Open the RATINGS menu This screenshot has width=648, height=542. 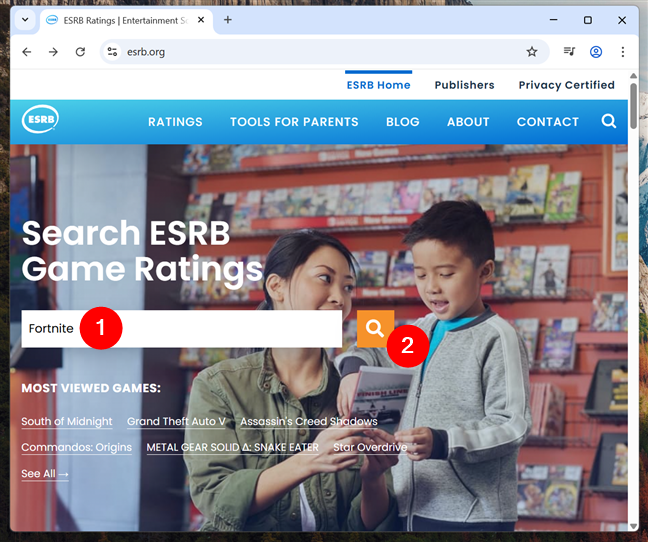click(x=175, y=122)
